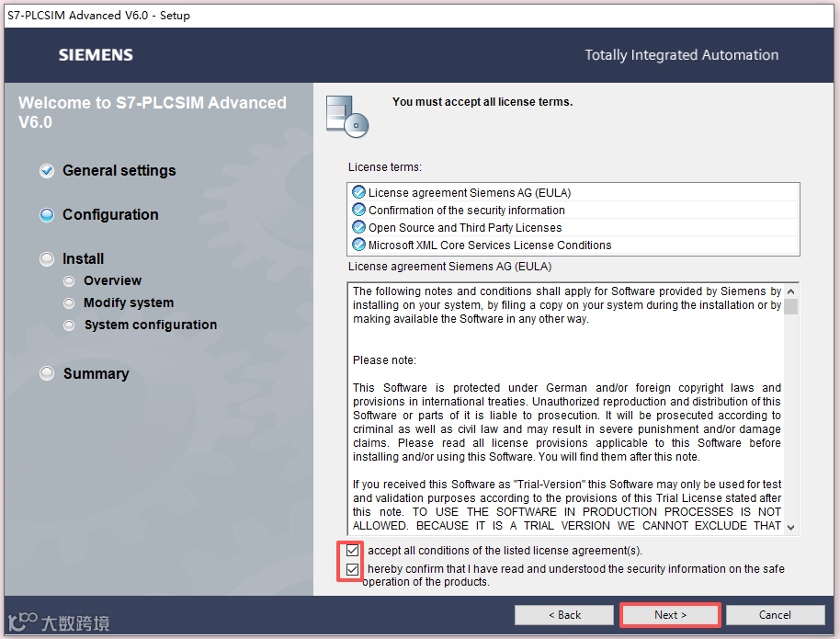Click the System configuration sub-step label

click(x=151, y=325)
